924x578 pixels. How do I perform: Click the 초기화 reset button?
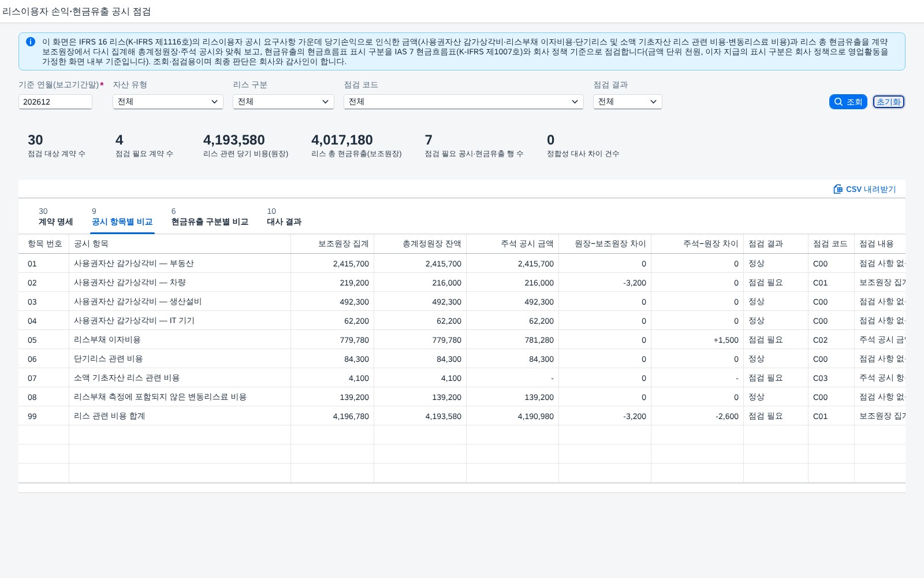[x=888, y=102]
